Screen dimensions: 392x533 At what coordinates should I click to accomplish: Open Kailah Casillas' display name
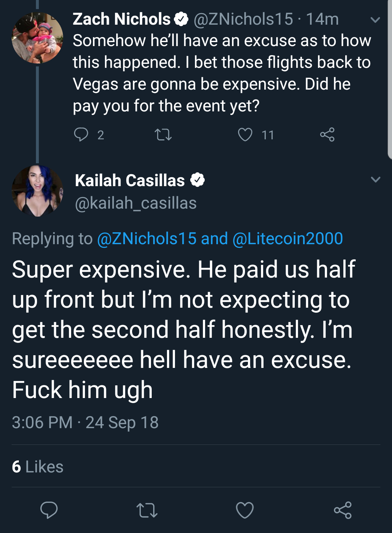[130, 180]
